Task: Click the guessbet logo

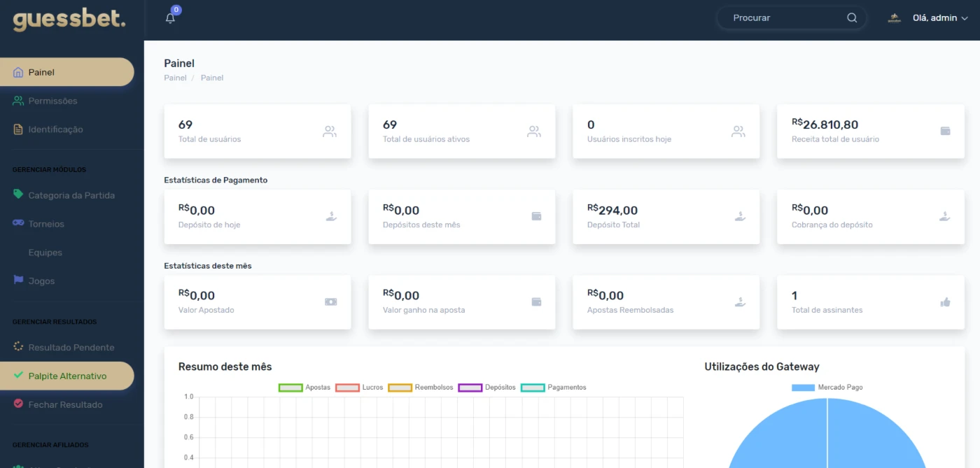Action: point(69,20)
